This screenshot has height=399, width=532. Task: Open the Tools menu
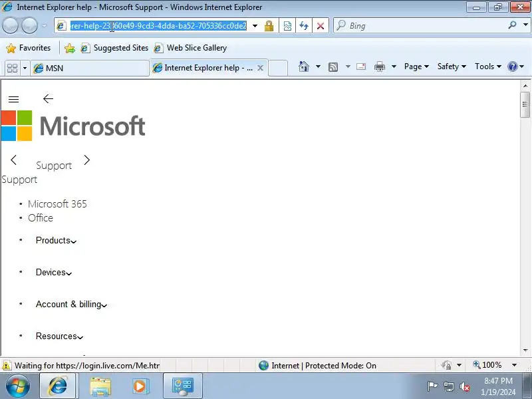click(x=488, y=66)
